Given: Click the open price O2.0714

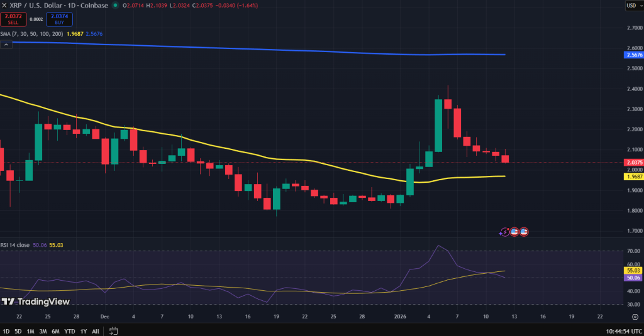Looking at the screenshot, I should coord(133,5).
